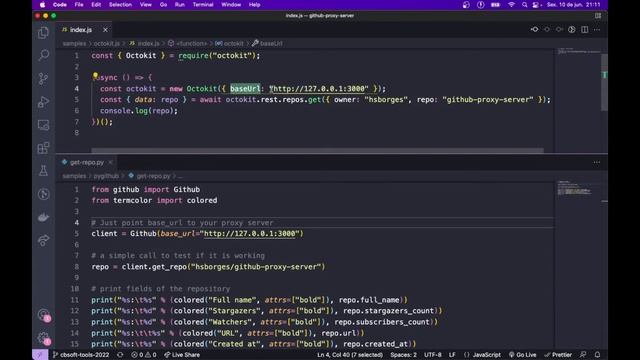
Task: Open the Run and Debug view
Action: pyautogui.click(x=43, y=102)
